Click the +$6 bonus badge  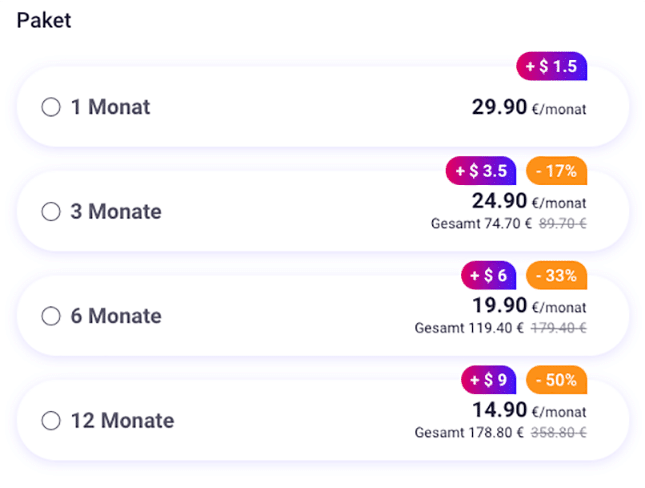click(x=488, y=275)
